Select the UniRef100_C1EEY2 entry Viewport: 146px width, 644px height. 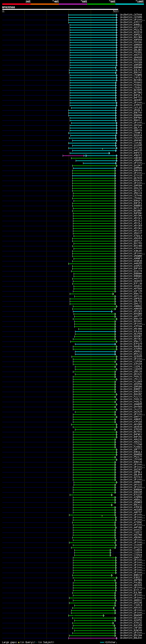[x=131, y=532]
